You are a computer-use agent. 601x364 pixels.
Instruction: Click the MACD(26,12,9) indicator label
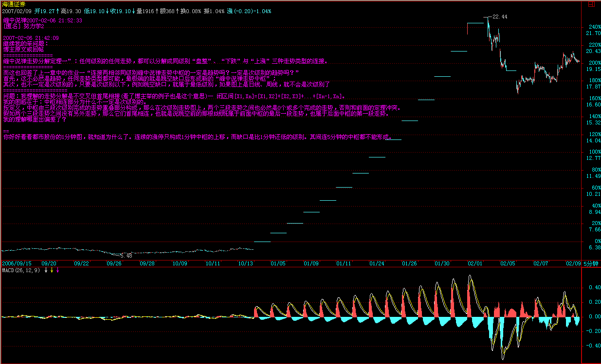point(22,270)
